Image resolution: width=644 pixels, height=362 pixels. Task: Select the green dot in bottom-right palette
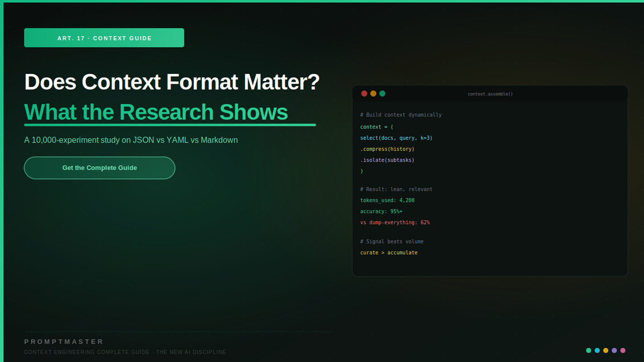pos(589,350)
